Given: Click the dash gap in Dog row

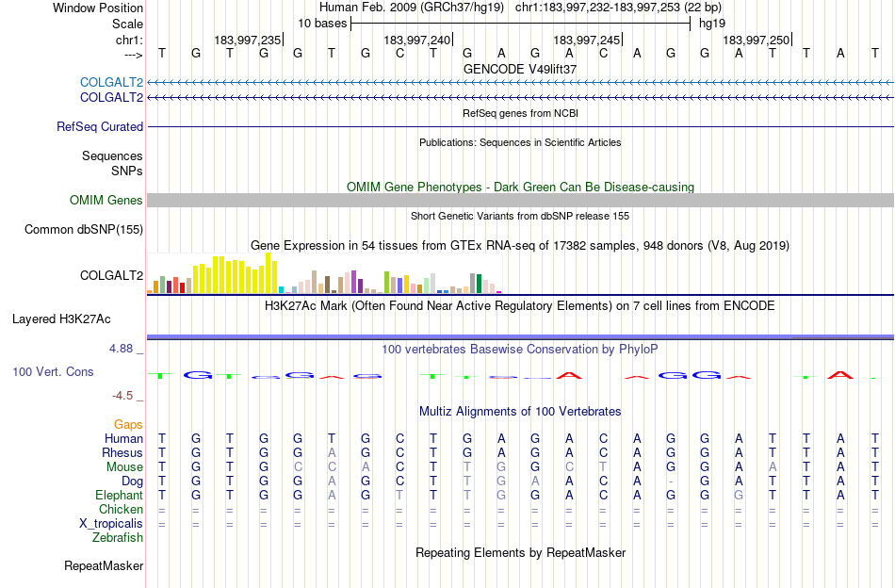Looking at the screenshot, I should point(671,482).
